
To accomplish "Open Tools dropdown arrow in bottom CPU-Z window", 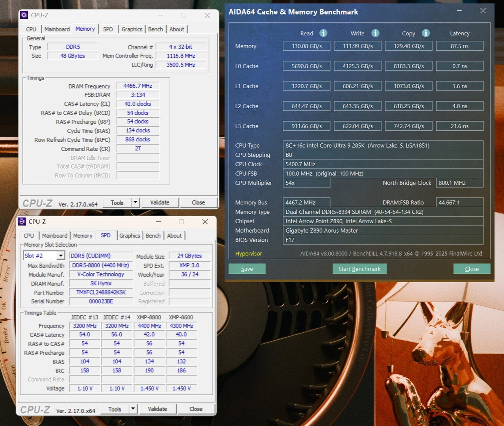I will pos(133,409).
